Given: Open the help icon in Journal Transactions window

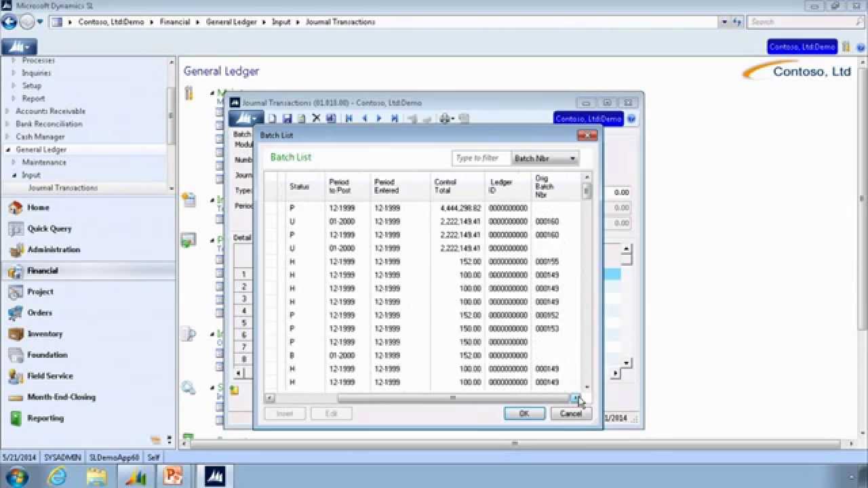Looking at the screenshot, I should click(631, 119).
